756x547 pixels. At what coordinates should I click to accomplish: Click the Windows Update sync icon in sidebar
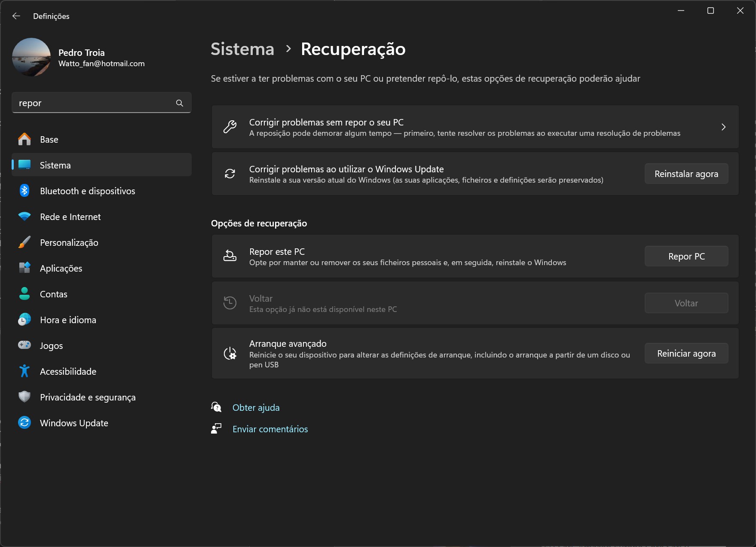24,423
